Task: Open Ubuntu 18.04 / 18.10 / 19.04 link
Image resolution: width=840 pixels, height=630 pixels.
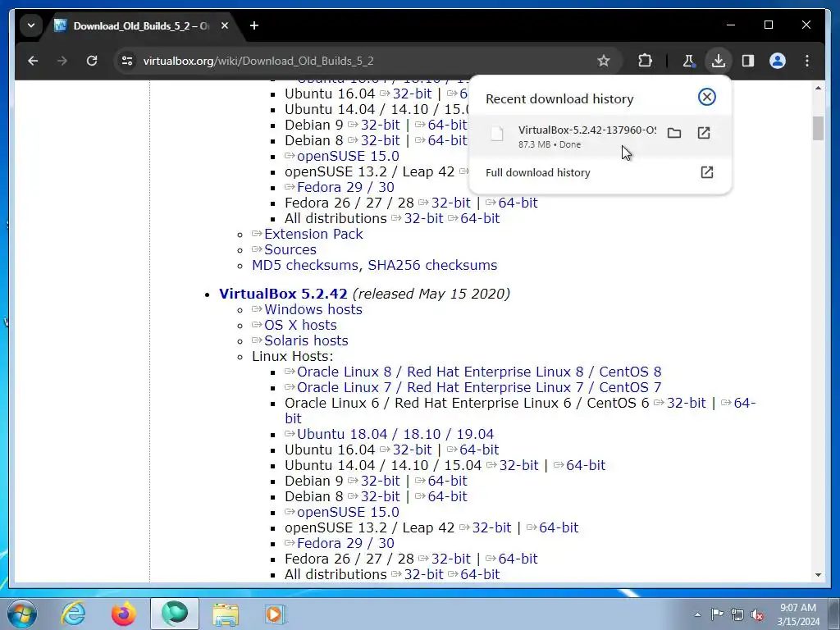Action: coord(395,434)
